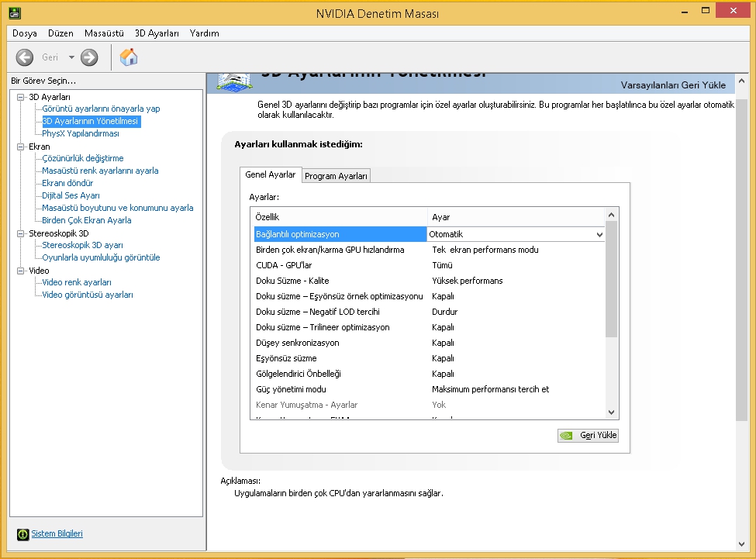The image size is (756, 559).
Task: Select Doku süzme – Eşyönsüz örnek optimizasyonu
Action: (x=429, y=296)
